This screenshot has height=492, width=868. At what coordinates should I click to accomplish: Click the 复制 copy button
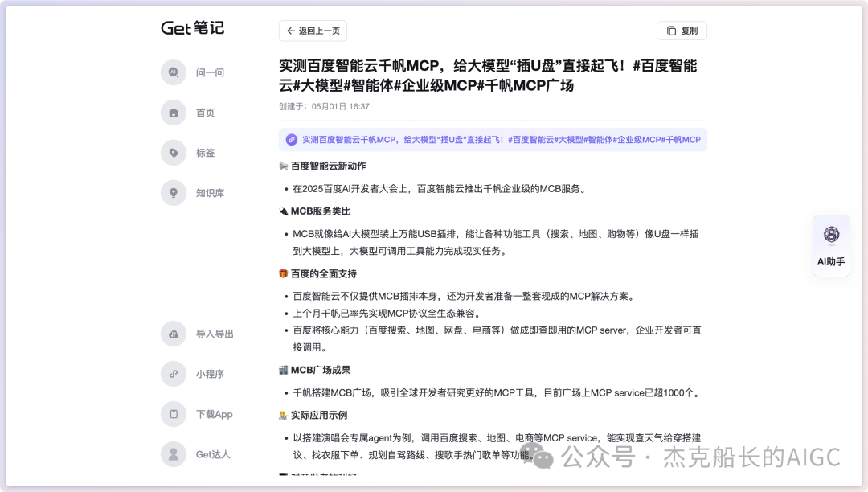[x=682, y=31]
